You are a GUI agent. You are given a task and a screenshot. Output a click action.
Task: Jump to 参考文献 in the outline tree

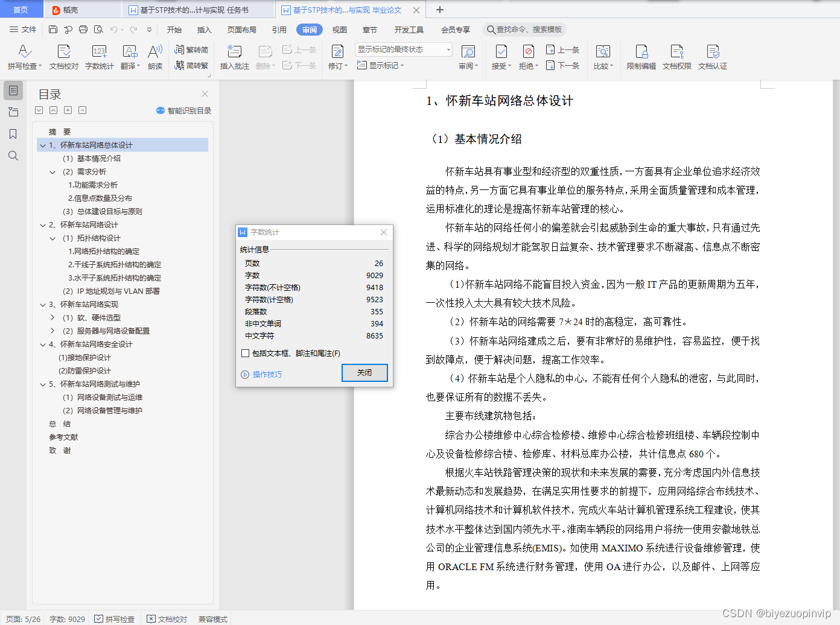point(63,437)
